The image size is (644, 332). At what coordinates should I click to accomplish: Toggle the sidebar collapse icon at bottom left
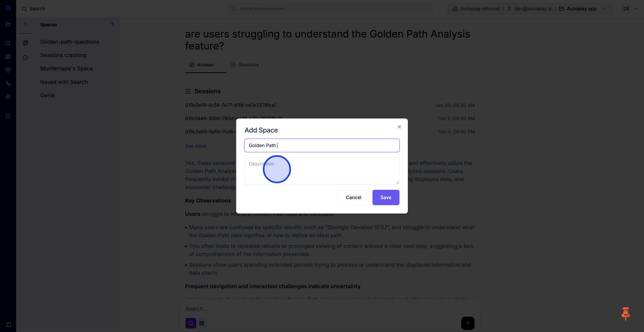tap(8, 324)
